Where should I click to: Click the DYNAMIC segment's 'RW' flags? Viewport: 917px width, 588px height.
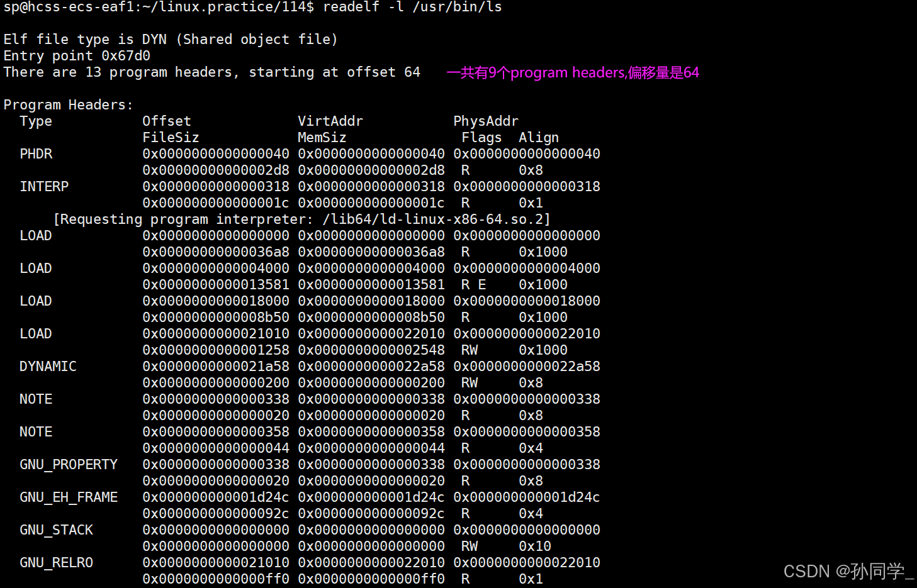pos(470,383)
